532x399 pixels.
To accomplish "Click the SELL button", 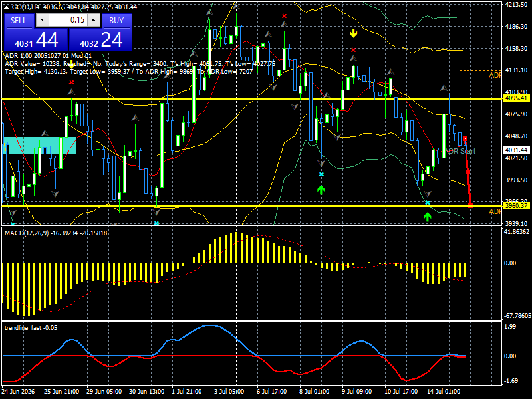I will [x=19, y=21].
